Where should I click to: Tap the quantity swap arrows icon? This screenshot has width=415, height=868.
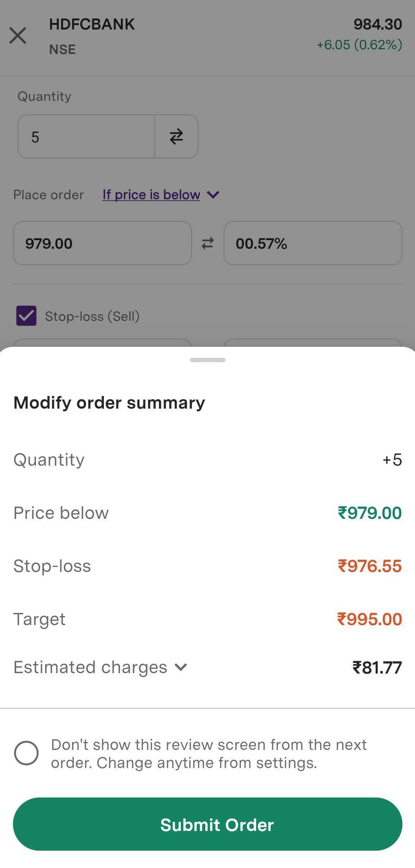coord(176,137)
